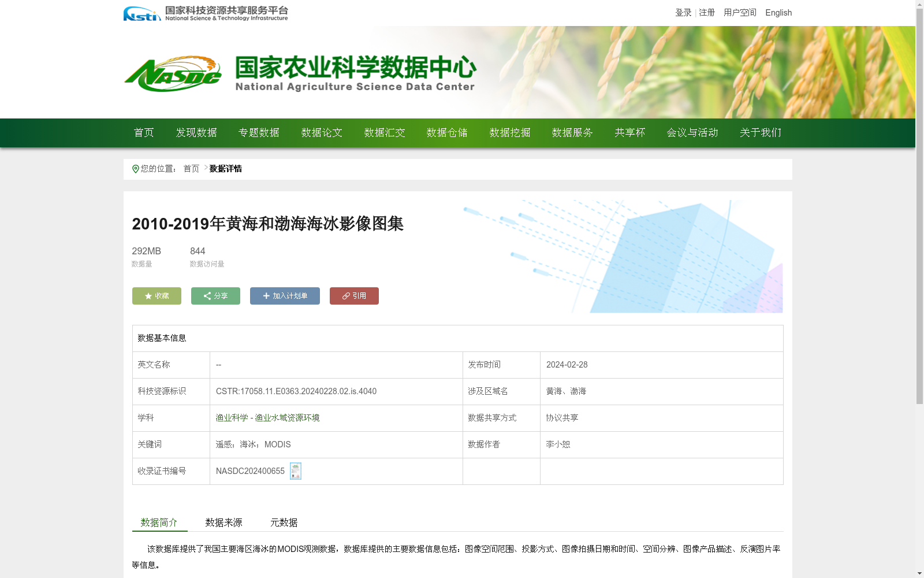This screenshot has width=924, height=578.
Task: Click the 数据基本信息 table header
Action: (x=162, y=338)
